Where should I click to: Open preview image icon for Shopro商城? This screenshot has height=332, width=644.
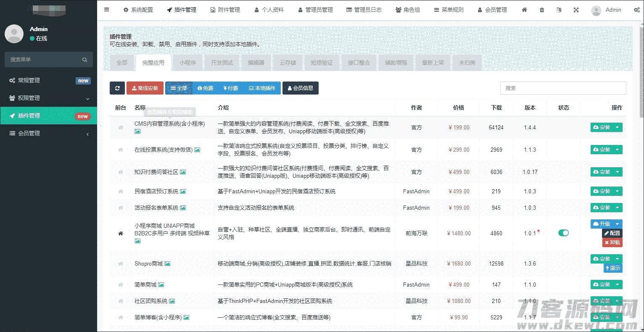167,264
